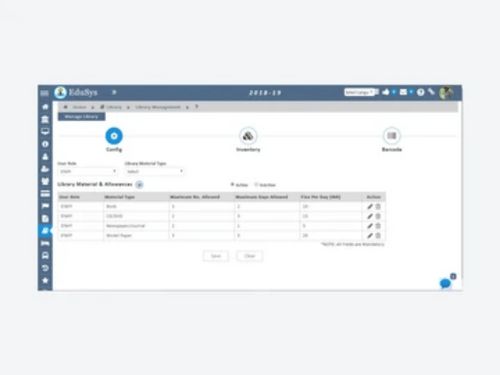Open the star favorites sidebar icon
This screenshot has height=375, width=500.
pyautogui.click(x=45, y=280)
